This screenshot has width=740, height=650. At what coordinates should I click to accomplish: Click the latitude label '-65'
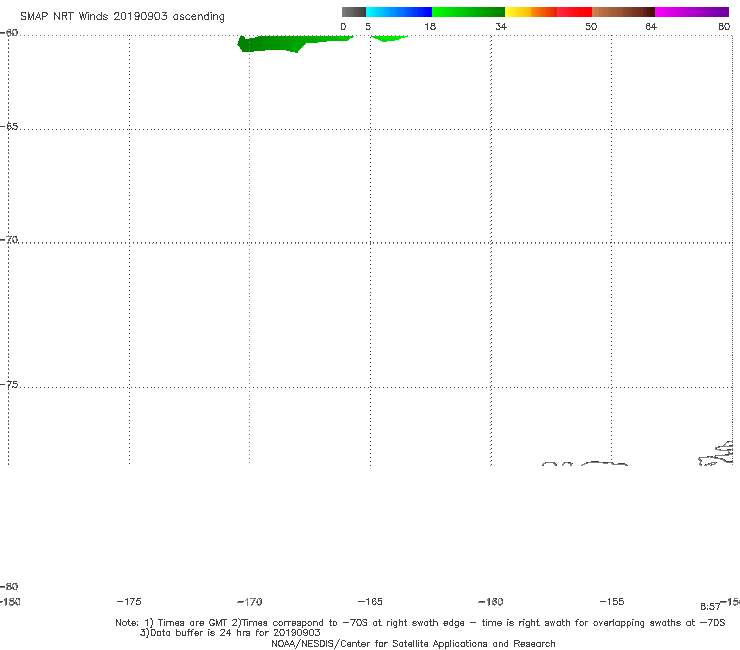[x=9, y=127]
